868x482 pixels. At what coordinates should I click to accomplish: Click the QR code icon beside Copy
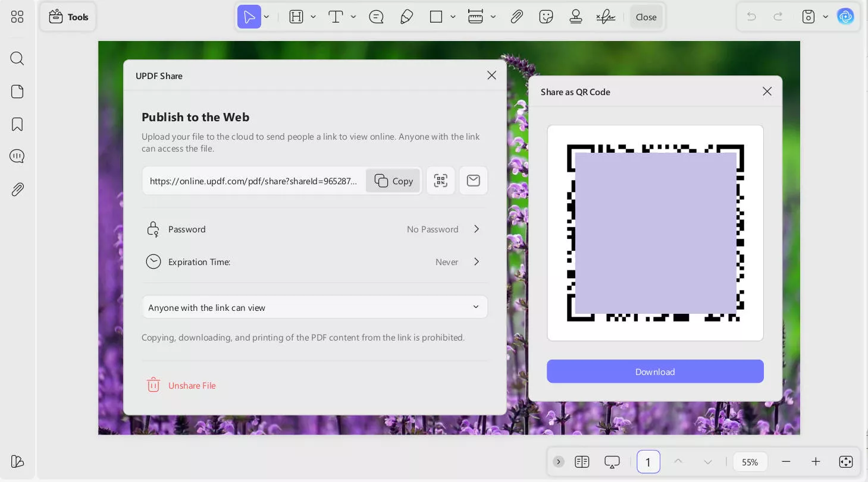[440, 181]
